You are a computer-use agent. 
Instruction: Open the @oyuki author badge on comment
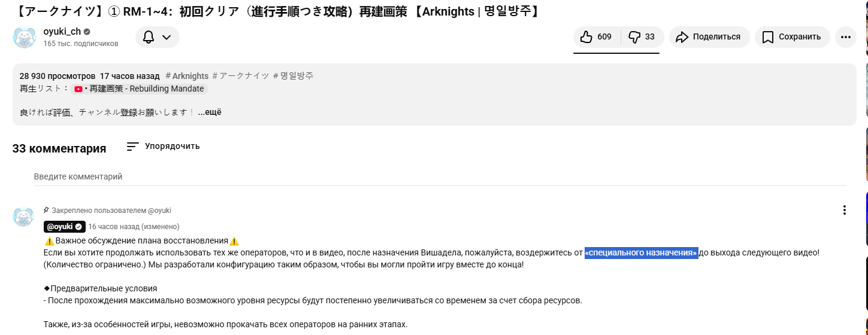pyautogui.click(x=64, y=227)
